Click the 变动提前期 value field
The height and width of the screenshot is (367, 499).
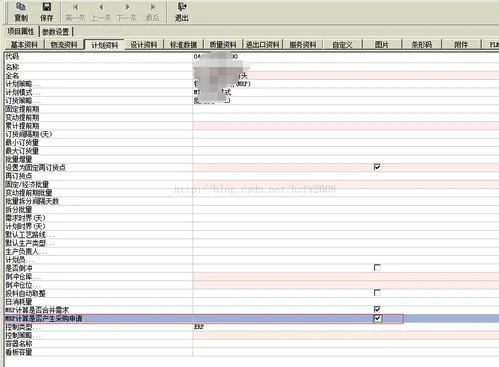(346, 117)
